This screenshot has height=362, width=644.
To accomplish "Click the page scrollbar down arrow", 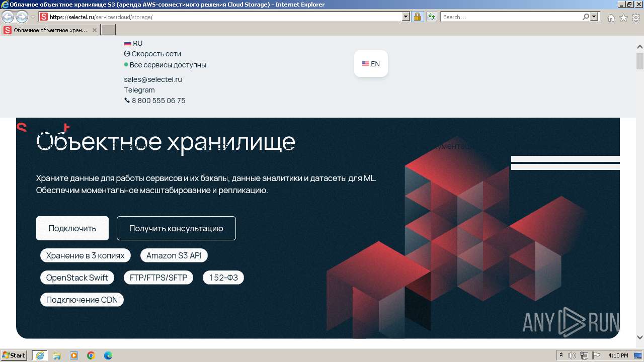I will click(x=640, y=337).
